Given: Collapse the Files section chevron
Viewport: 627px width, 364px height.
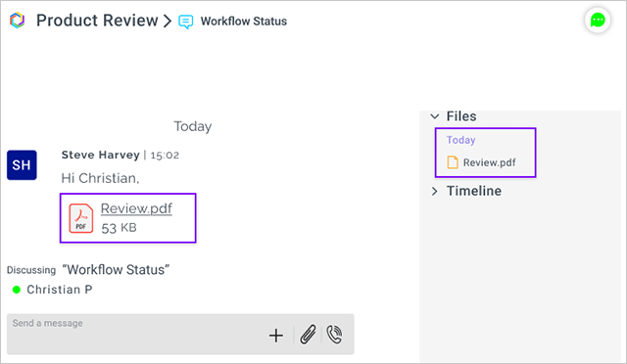Looking at the screenshot, I should (435, 116).
